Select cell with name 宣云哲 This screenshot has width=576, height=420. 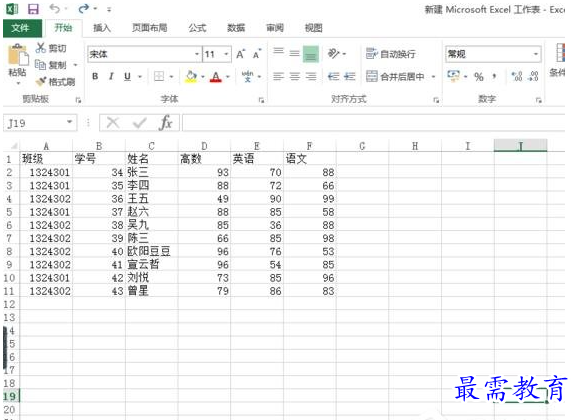tap(152, 265)
